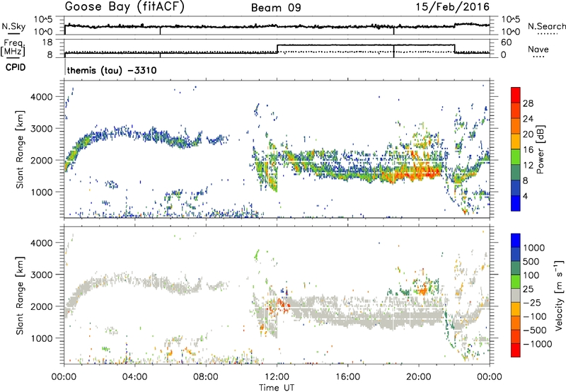
Task: Click the 'Freq. [MHz]' axis label
Action: pos(14,48)
